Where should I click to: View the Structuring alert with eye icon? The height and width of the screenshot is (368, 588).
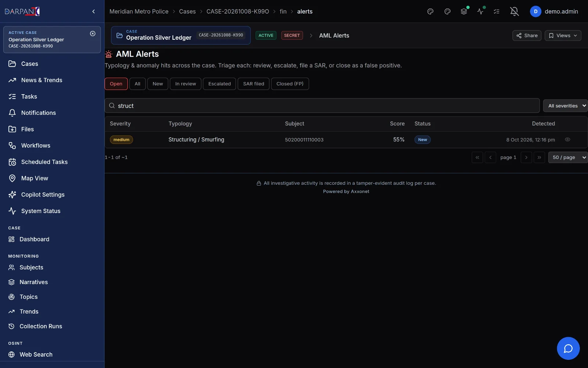tap(567, 139)
